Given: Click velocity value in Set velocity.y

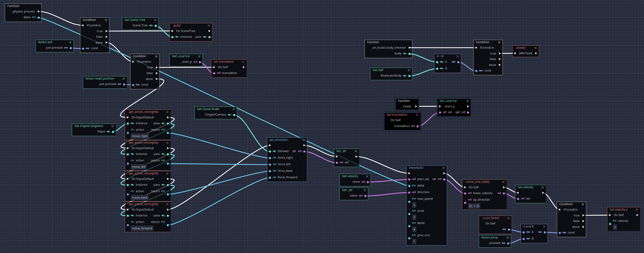Looking at the screenshot, I should coord(615,227).
